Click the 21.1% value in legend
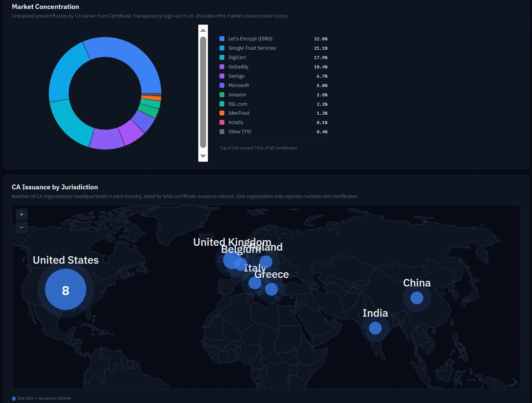 [320, 48]
